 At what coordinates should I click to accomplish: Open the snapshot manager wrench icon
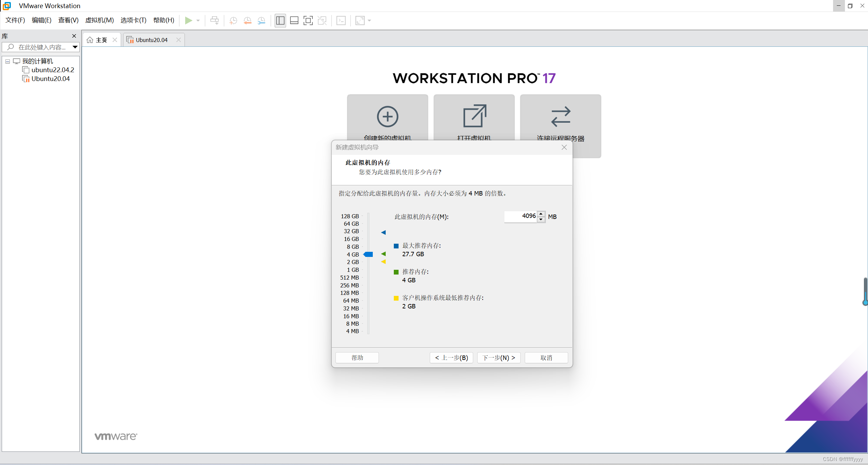[261, 21]
